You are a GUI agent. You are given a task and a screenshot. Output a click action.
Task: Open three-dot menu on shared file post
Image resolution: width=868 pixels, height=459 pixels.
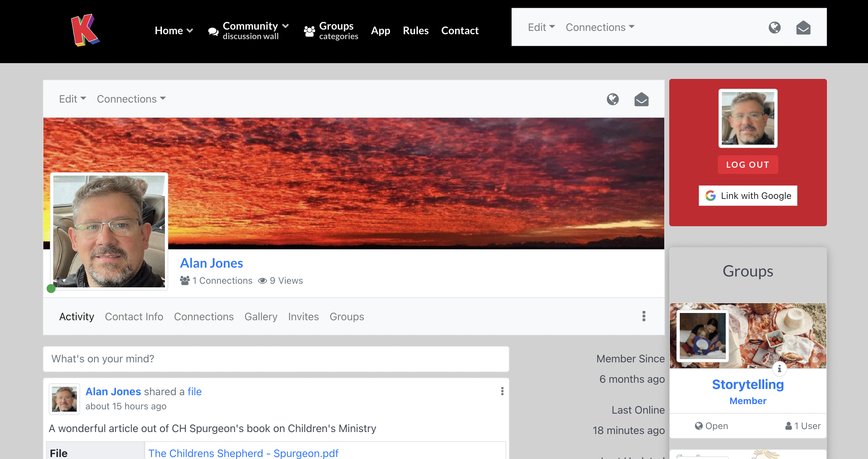point(502,391)
